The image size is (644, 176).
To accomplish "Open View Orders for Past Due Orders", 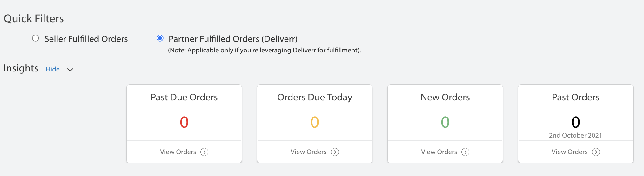I will tap(178, 152).
